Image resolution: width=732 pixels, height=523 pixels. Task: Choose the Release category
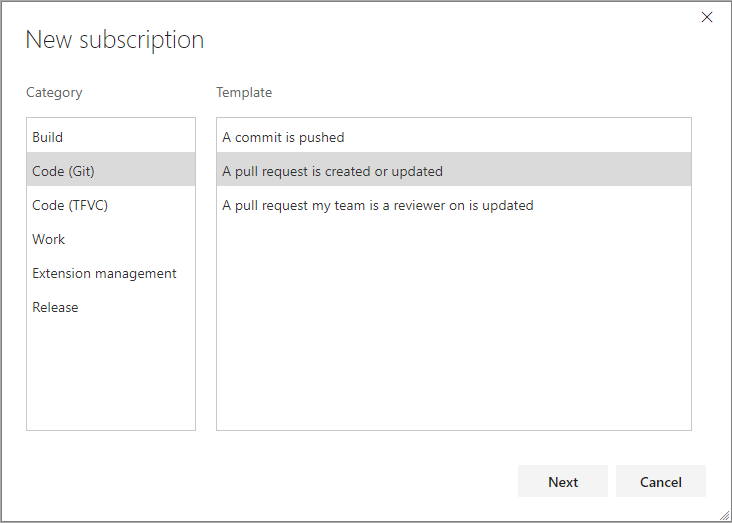pos(111,307)
